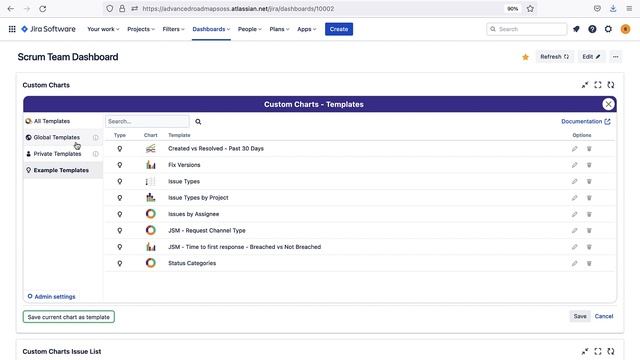
Task: Open the notifications icon in Jira header
Action: pos(576,29)
